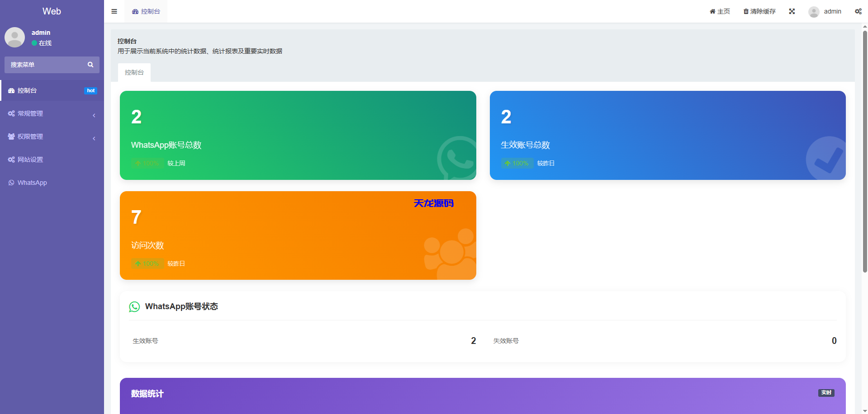
Task: Click the 清除缓存 button
Action: [759, 11]
